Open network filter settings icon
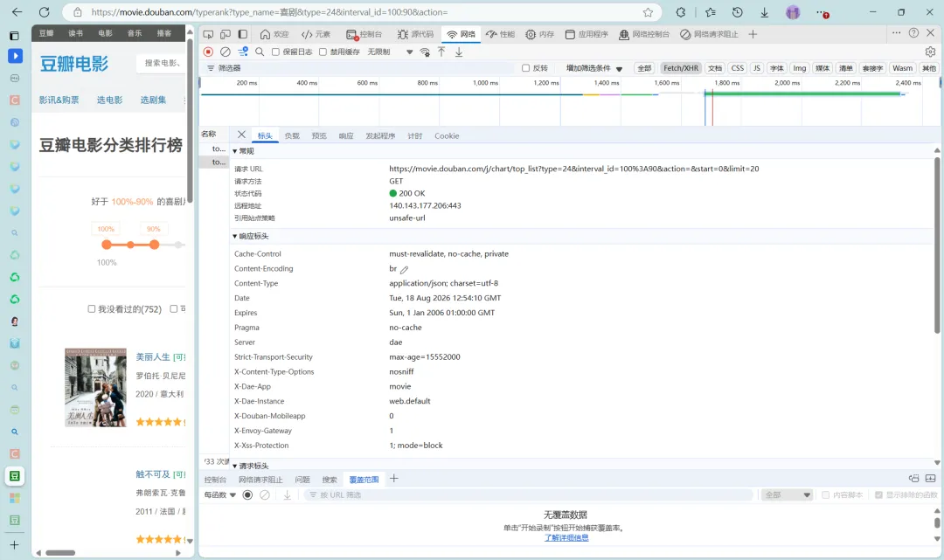 pyautogui.click(x=243, y=52)
